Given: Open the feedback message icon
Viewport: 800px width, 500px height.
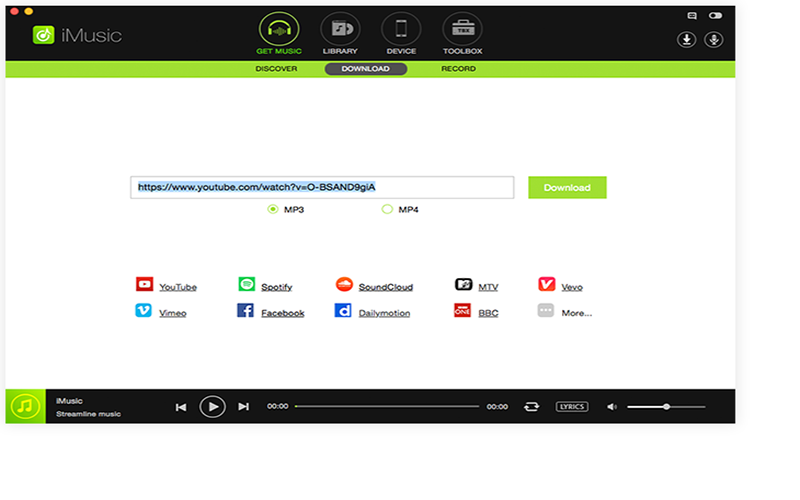Looking at the screenshot, I should (x=692, y=16).
